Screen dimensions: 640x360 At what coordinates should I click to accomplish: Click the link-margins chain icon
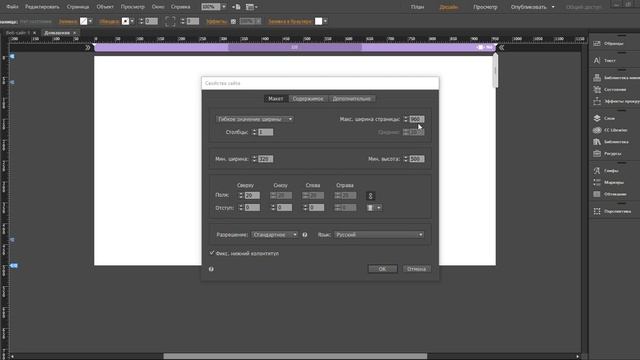370,196
